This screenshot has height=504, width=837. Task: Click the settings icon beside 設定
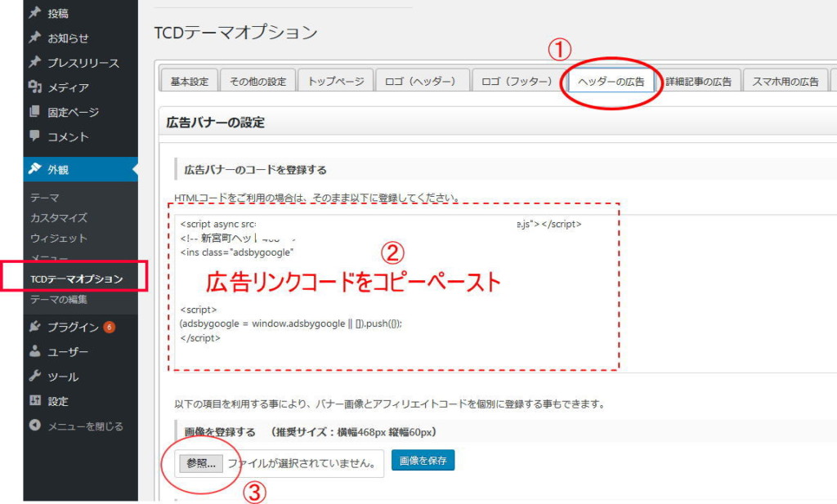pos(34,400)
